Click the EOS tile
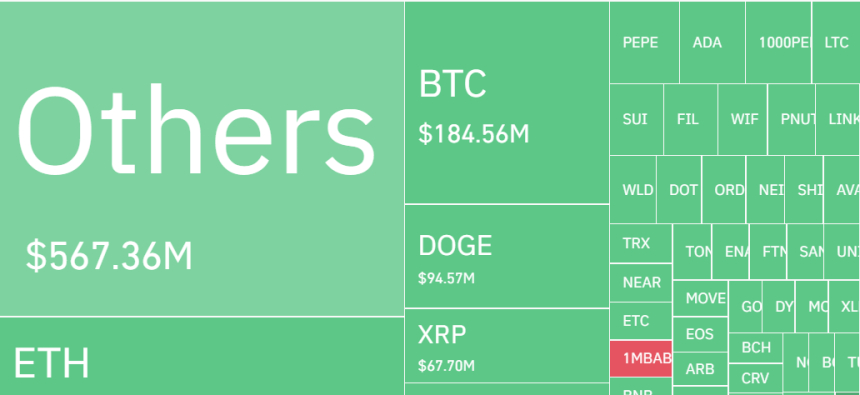 click(x=700, y=335)
